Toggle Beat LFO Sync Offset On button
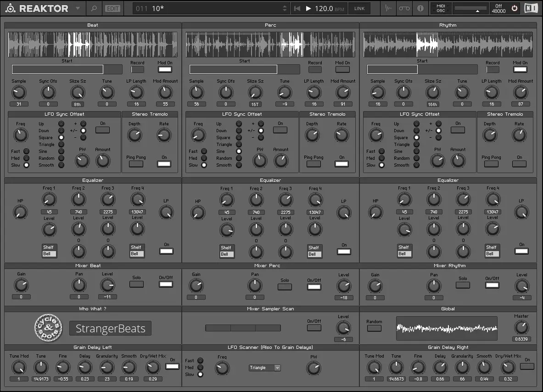The image size is (543, 392). point(102,130)
